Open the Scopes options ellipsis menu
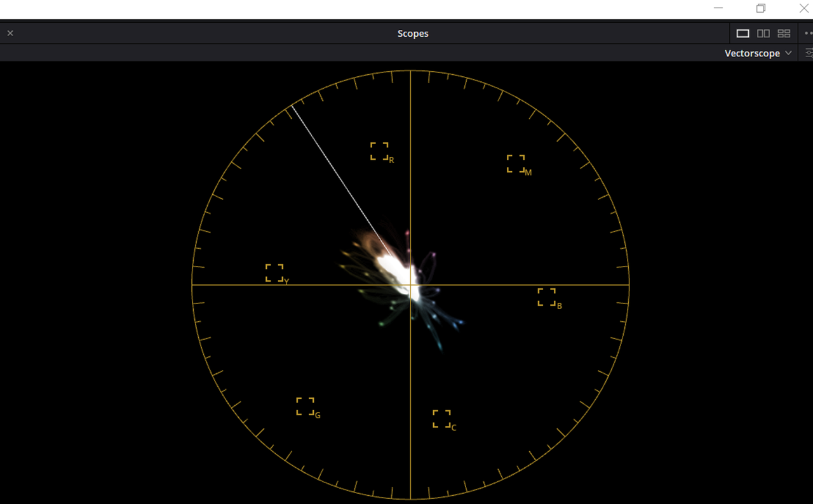 click(x=808, y=33)
